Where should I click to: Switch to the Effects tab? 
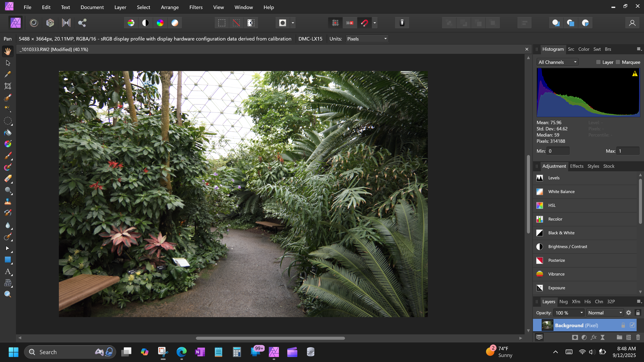[x=577, y=166]
